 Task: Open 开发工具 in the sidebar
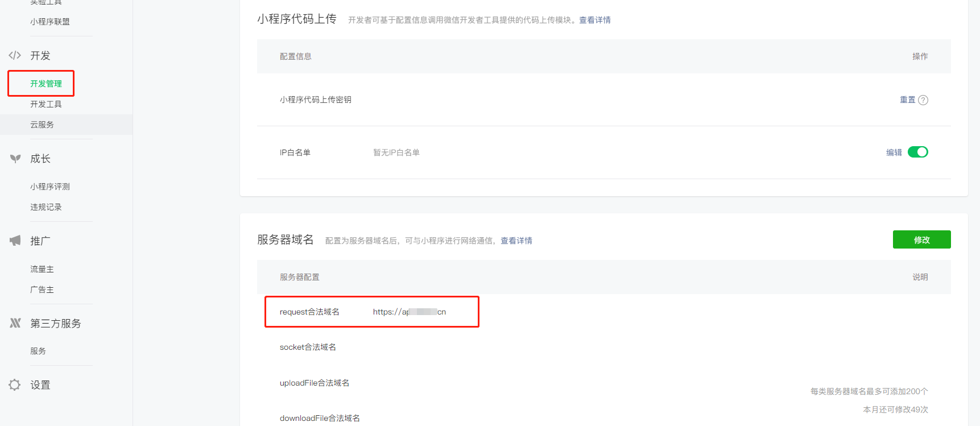pyautogui.click(x=46, y=104)
